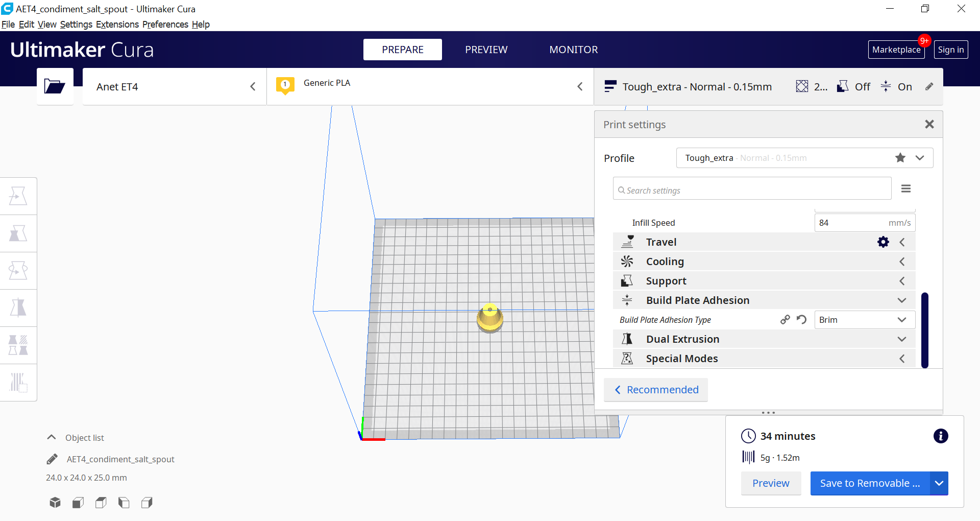Click the yellow material extruder 1 icon
980x521 pixels.
[x=285, y=85]
